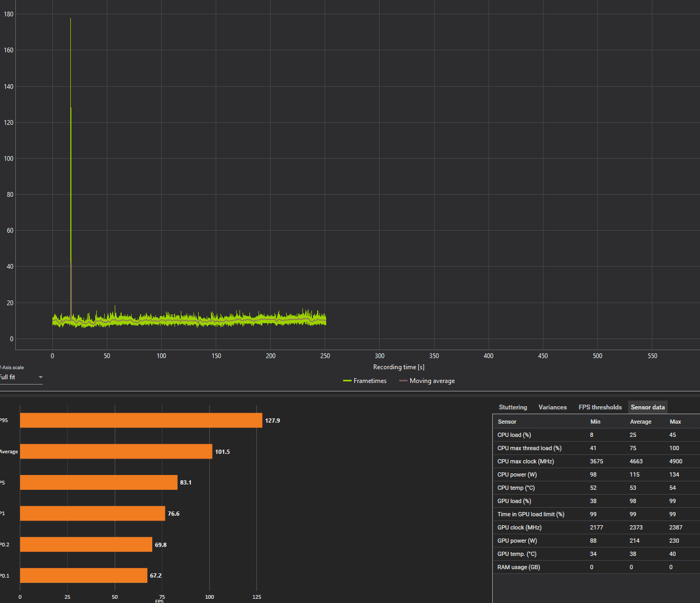Viewport: 700px width, 603px height.
Task: Click the Average bar showing 101.5
Action: 116,452
